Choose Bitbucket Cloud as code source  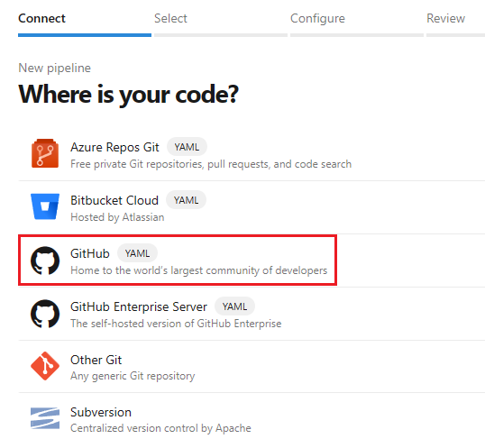[252, 207]
